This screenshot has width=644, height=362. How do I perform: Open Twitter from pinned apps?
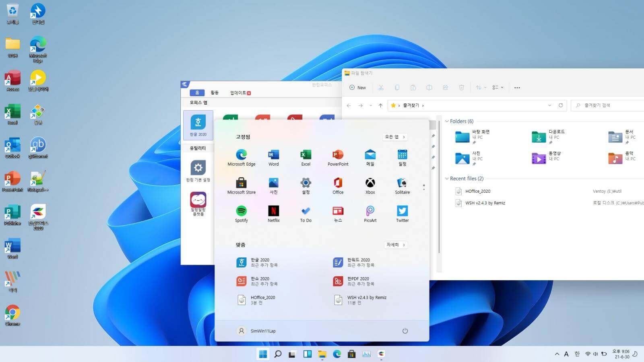pos(402,214)
